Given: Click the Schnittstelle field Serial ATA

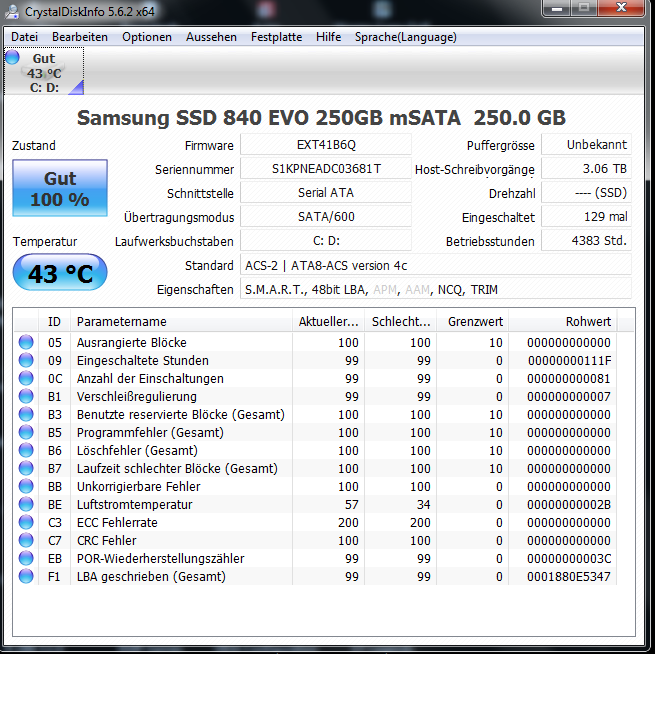Looking at the screenshot, I should tap(326, 193).
